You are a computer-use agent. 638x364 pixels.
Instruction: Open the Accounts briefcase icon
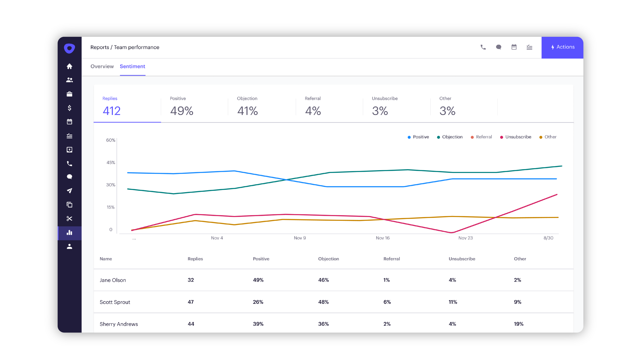coord(70,94)
